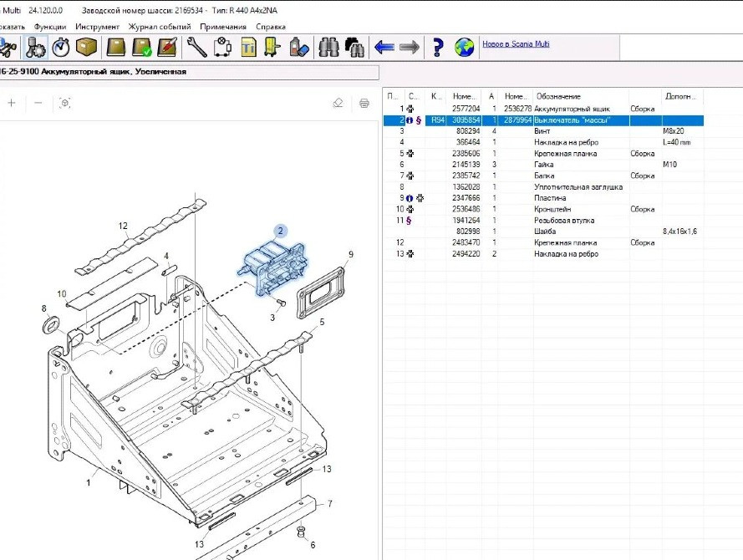Open the Новое в Scania Multi link
This screenshot has height=560, width=743.
point(516,44)
